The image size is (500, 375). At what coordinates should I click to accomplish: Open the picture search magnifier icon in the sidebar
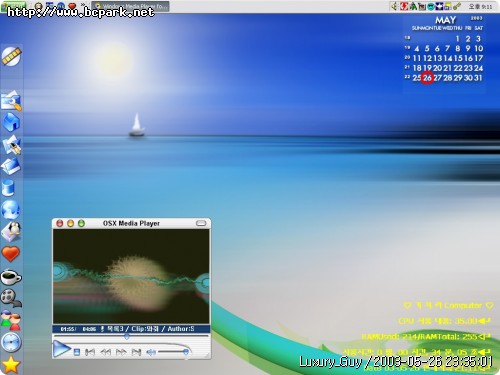click(x=11, y=100)
